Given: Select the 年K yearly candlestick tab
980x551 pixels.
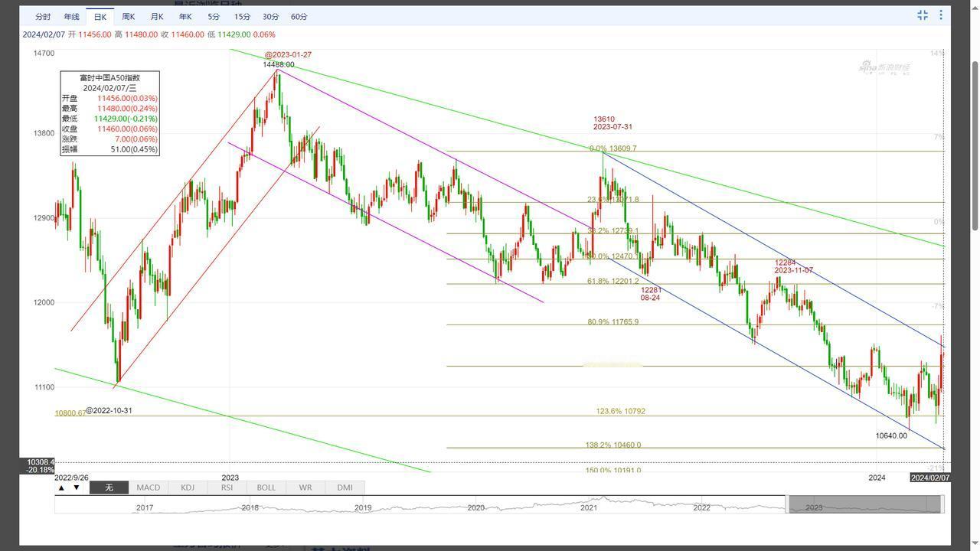Looking at the screenshot, I should coord(185,17).
